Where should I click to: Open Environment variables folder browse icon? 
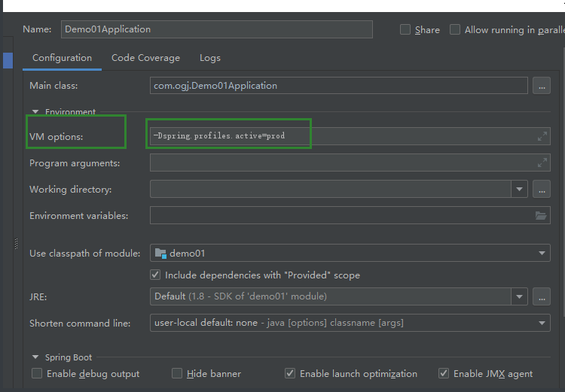click(x=540, y=216)
